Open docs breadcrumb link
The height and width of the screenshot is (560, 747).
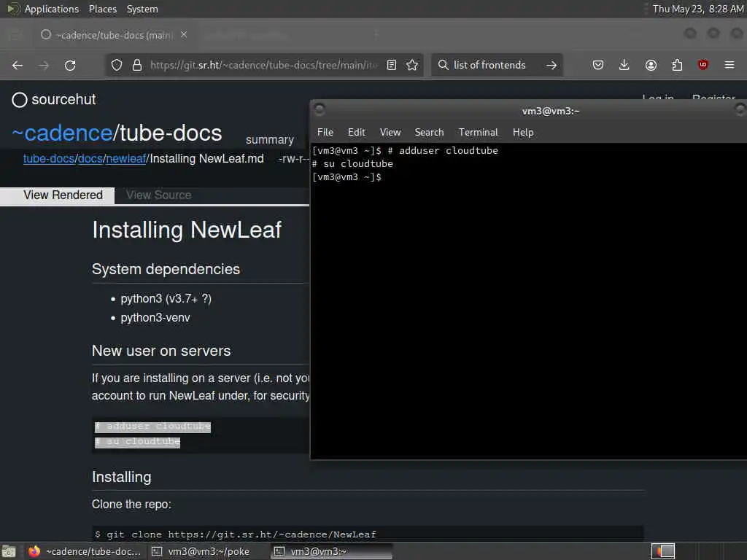click(x=90, y=158)
